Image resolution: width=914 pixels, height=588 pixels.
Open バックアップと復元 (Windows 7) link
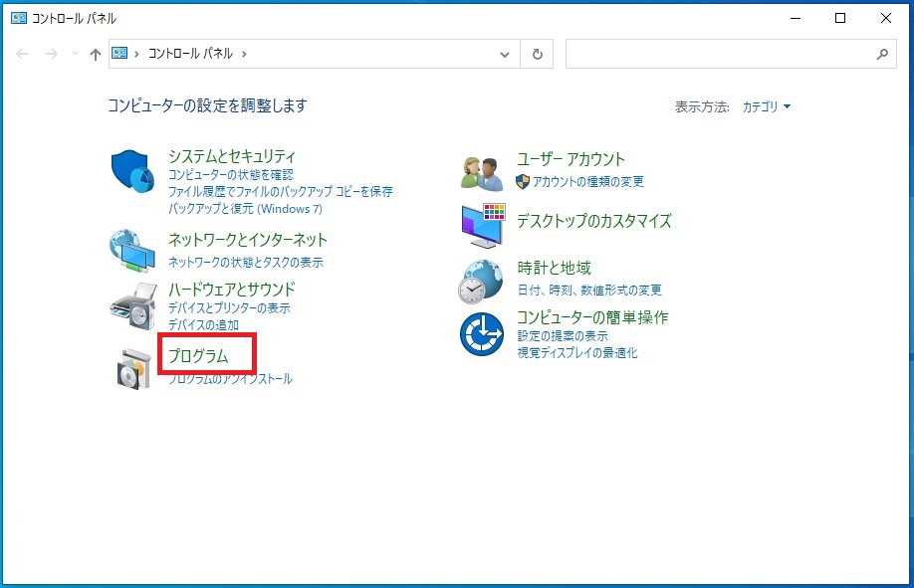click(x=245, y=209)
